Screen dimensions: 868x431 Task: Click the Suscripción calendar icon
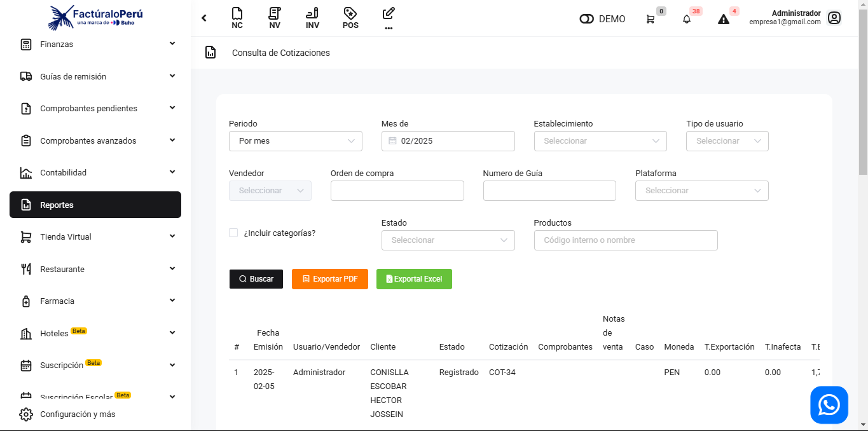pos(26,366)
